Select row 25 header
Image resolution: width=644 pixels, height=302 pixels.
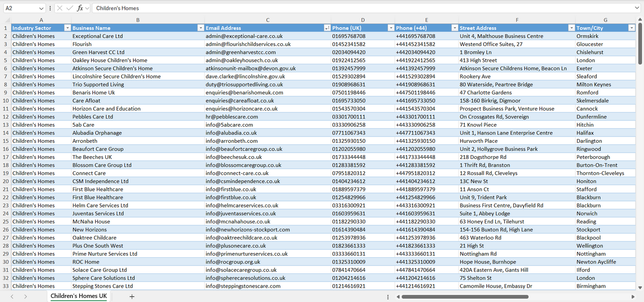(x=6, y=221)
